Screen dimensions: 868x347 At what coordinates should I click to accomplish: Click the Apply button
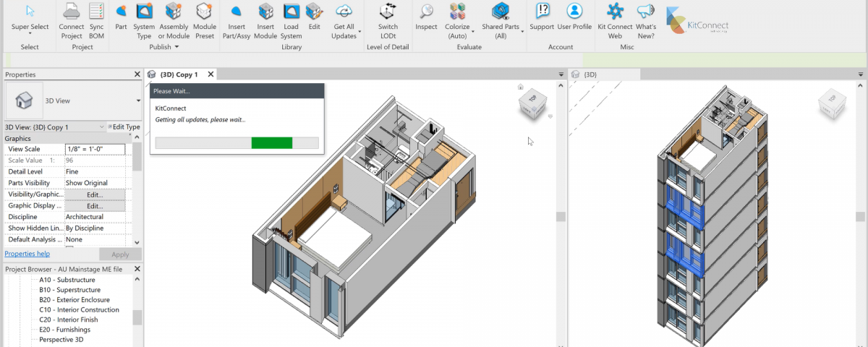click(120, 254)
